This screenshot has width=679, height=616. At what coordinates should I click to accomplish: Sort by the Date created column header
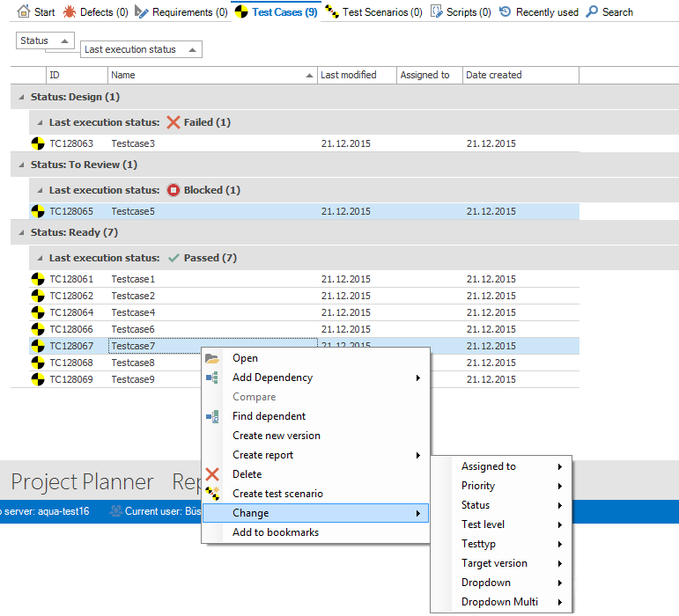click(x=520, y=76)
